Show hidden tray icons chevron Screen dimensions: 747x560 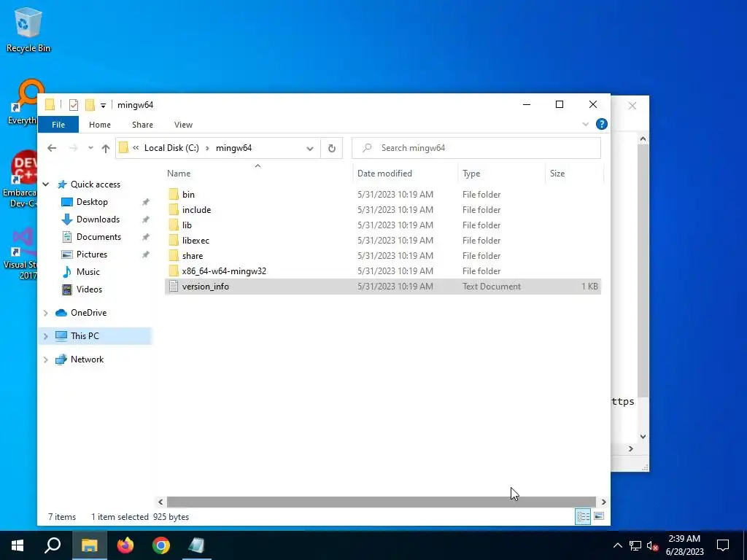[x=617, y=545]
